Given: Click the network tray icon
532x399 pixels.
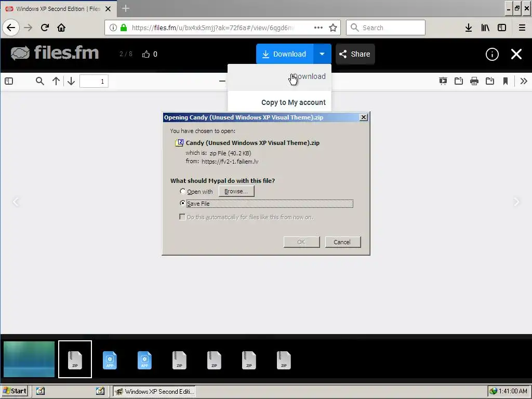Looking at the screenshot, I should click(493, 391).
